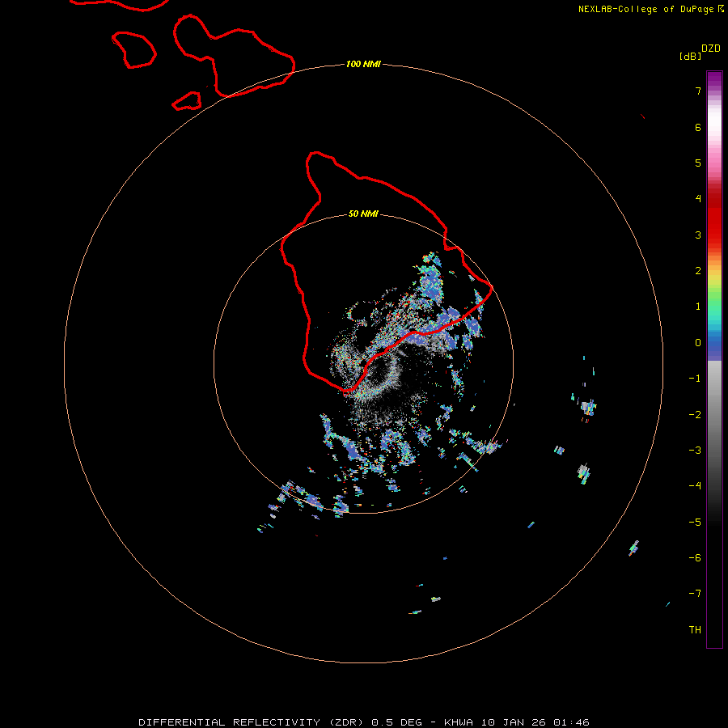The width and height of the screenshot is (728, 728).
Task: Click the 100 NMI range ring label
Action: (x=363, y=64)
